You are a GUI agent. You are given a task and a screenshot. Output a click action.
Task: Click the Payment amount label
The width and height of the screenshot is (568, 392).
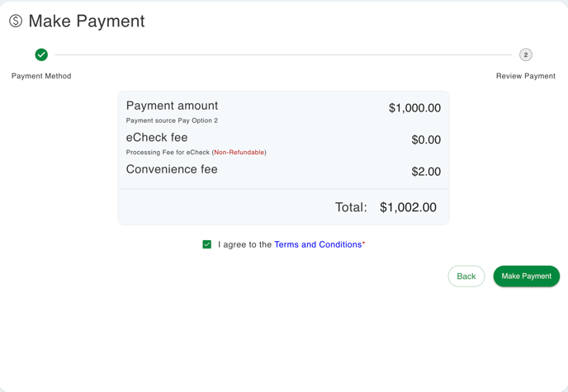coord(172,106)
